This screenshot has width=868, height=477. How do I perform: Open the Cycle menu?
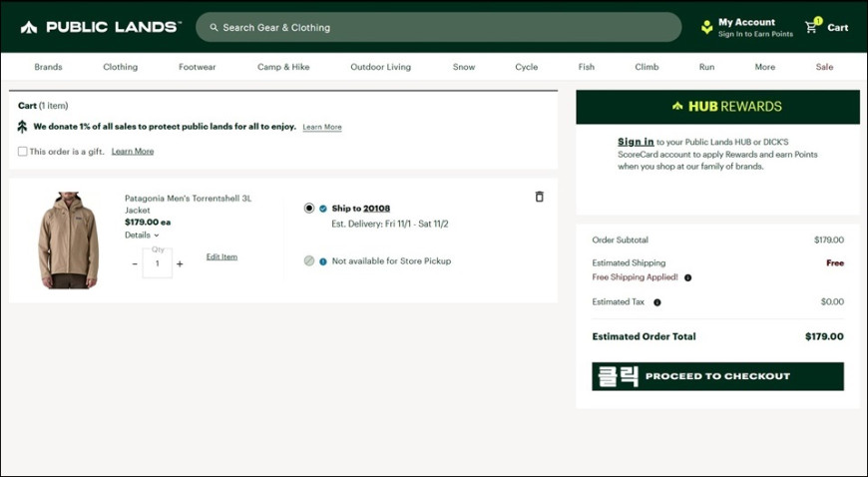[527, 67]
